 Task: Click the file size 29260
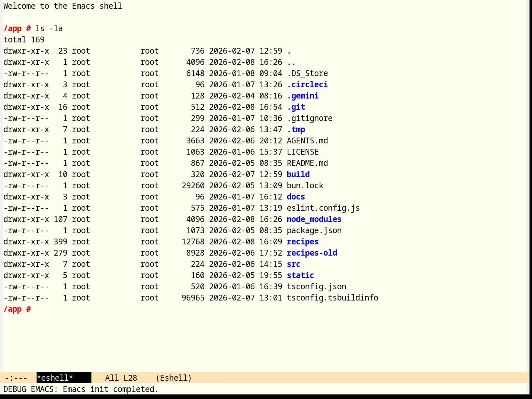[193, 186]
